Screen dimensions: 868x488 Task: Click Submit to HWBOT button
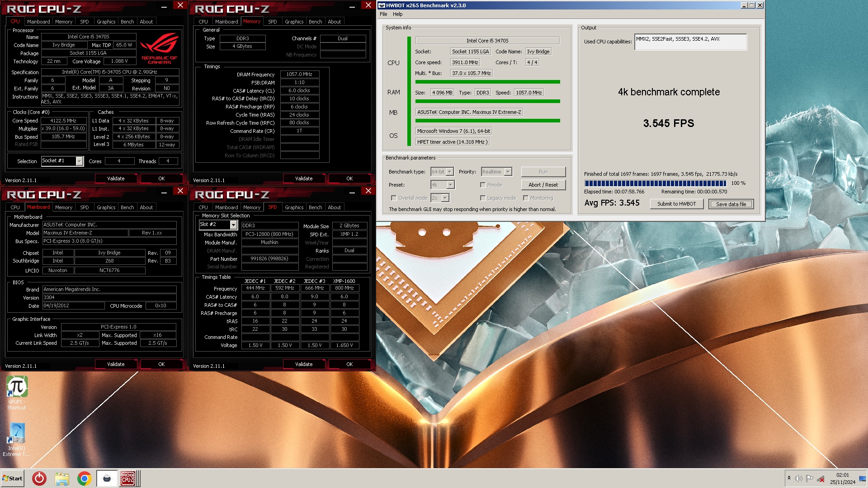coord(676,204)
